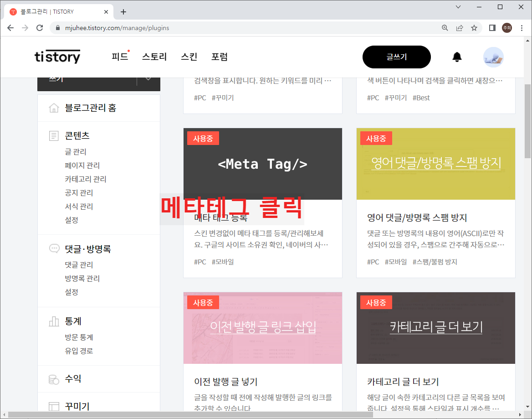Image resolution: width=532 pixels, height=419 pixels.
Task: Go to 블로그관리 홈
Action: (x=91, y=108)
